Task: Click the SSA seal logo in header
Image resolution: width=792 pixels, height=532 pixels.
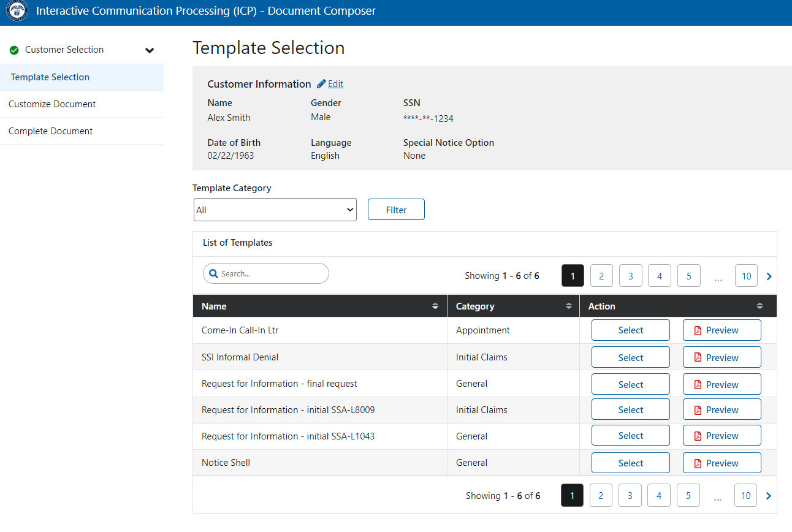Action: (x=17, y=12)
